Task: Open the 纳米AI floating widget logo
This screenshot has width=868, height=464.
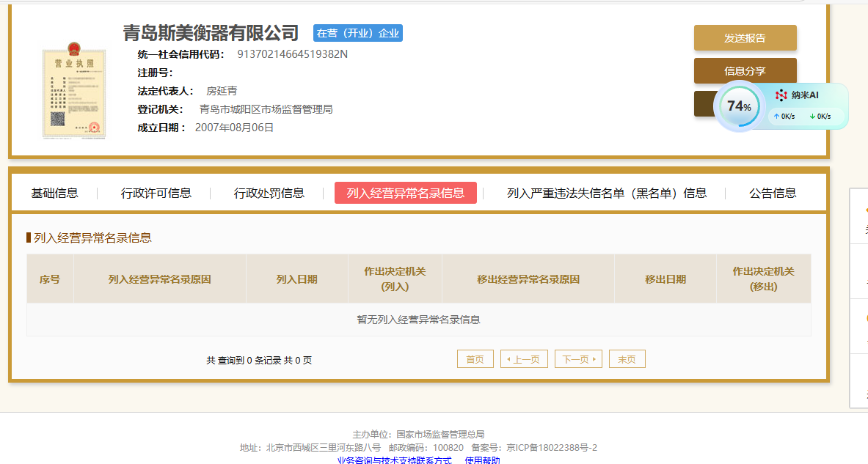Action: pos(781,95)
